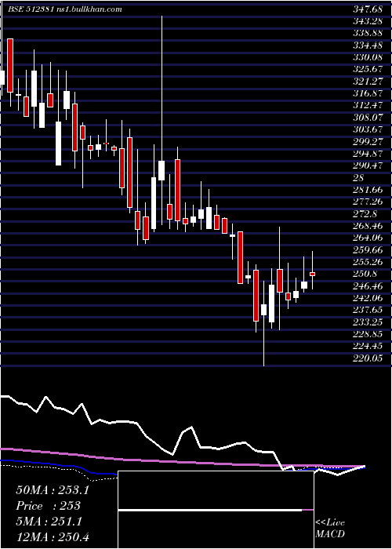Click the 268.46 price axis label

click(367, 226)
